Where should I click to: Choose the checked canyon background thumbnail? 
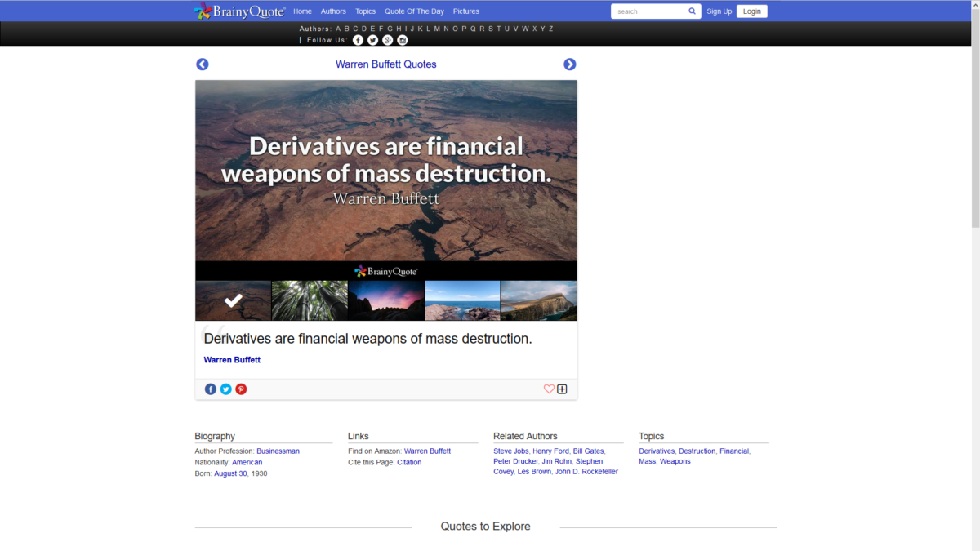tap(233, 300)
